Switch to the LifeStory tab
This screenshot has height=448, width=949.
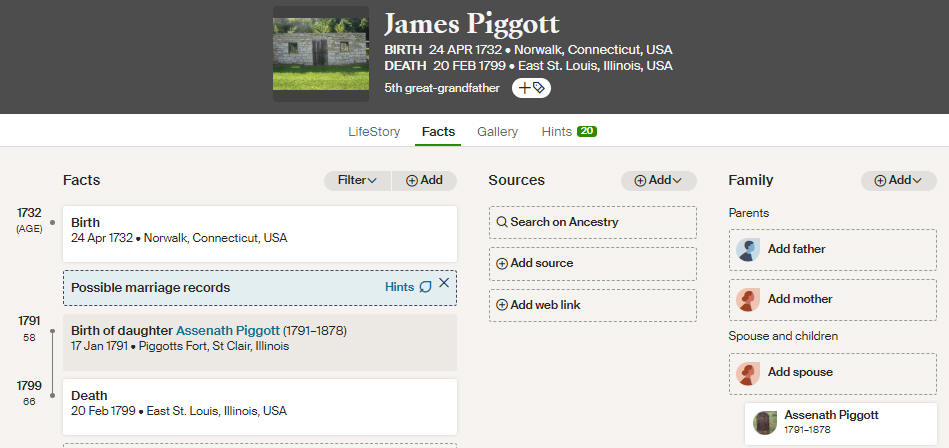pyautogui.click(x=374, y=131)
